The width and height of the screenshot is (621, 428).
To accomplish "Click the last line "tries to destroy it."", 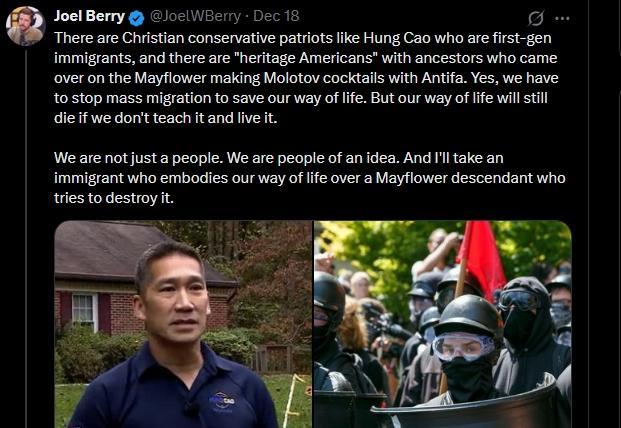I will [114, 198].
